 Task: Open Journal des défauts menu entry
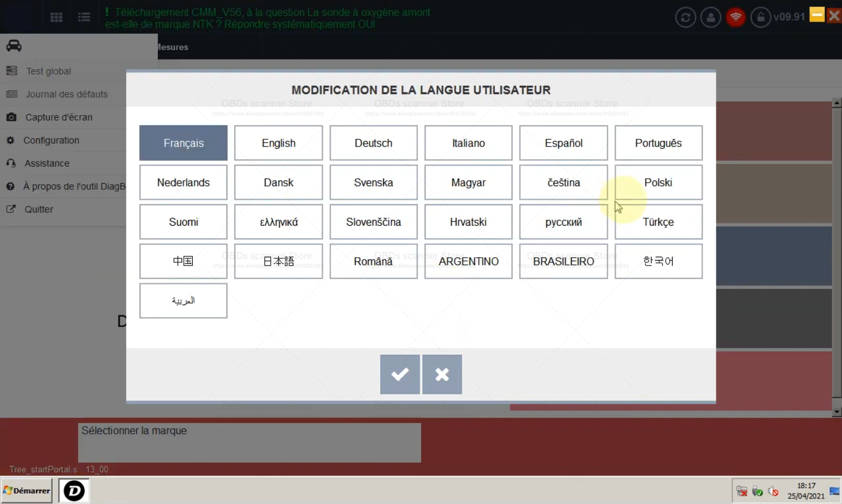click(66, 95)
